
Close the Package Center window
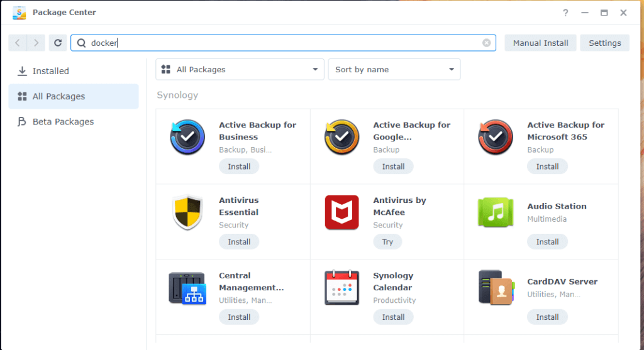(x=623, y=13)
